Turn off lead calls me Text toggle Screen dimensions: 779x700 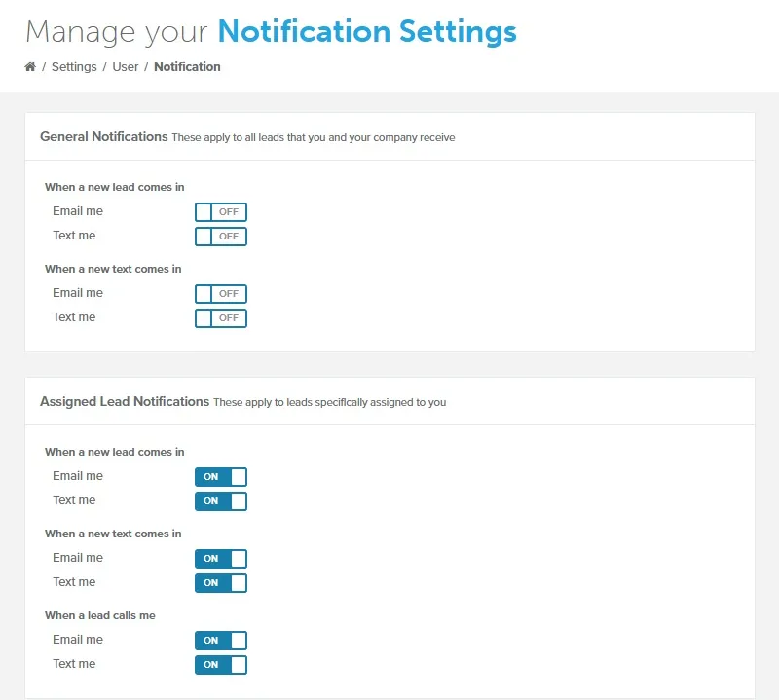click(221, 665)
